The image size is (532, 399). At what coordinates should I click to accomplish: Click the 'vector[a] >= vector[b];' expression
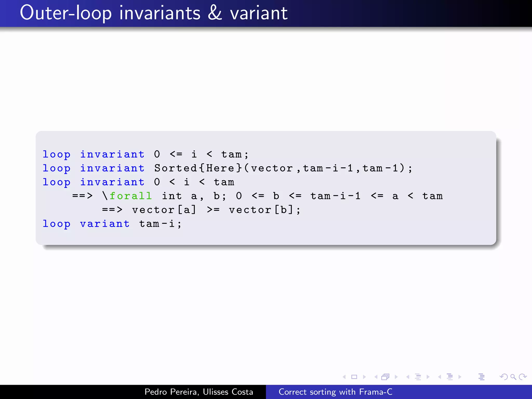pyautogui.click(x=216, y=210)
